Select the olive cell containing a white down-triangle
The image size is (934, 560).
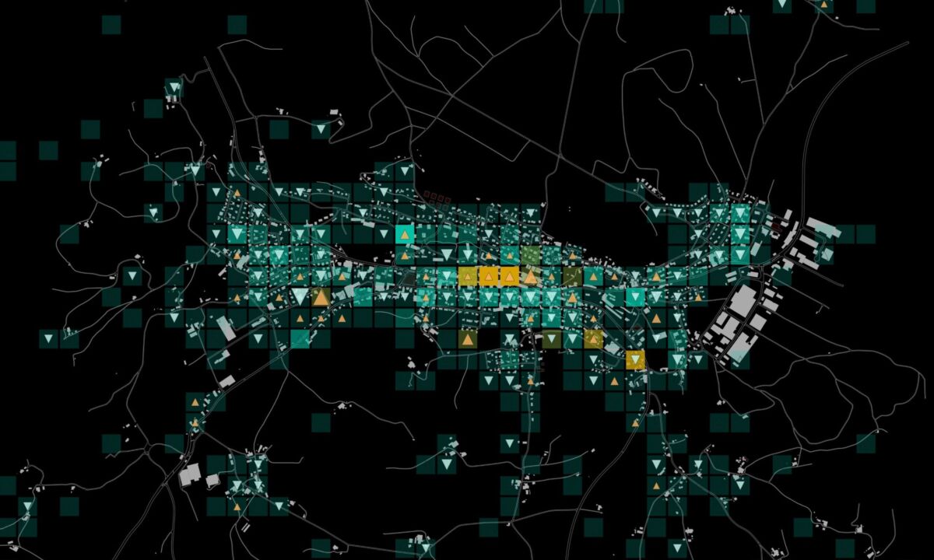coord(552,338)
